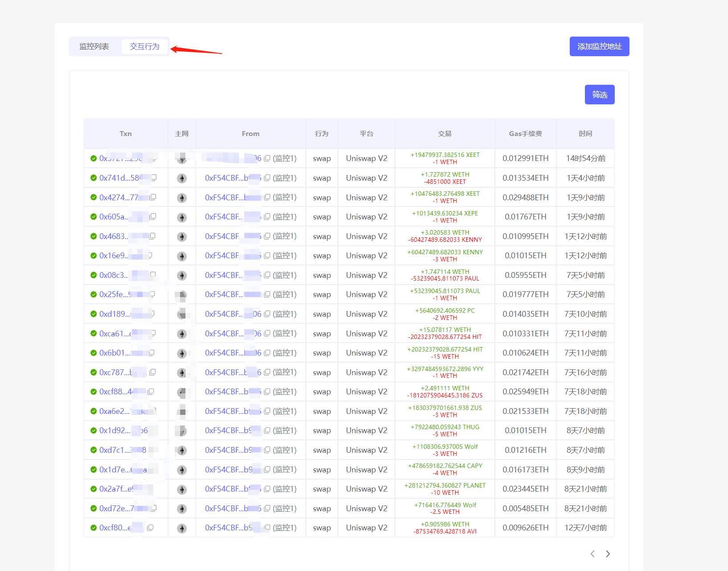Open From address 0xF54CBF in 0x605a row
The height and width of the screenshot is (571, 728).
[233, 216]
